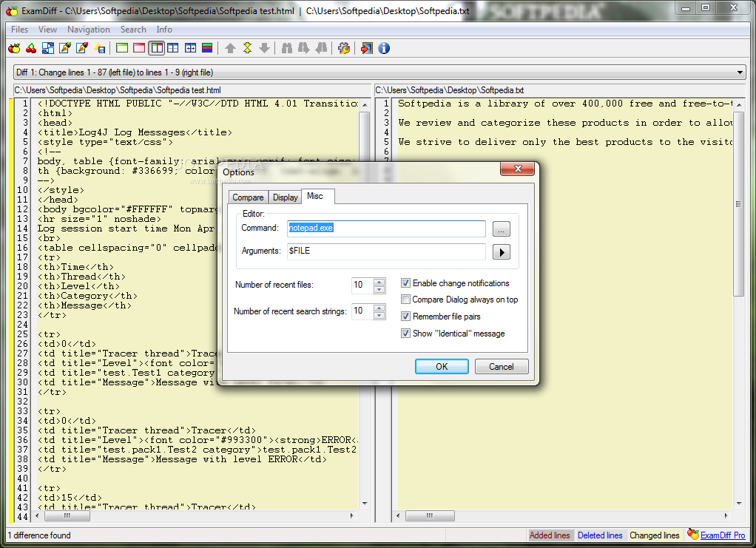
Task: Open the View menu
Action: (x=47, y=30)
